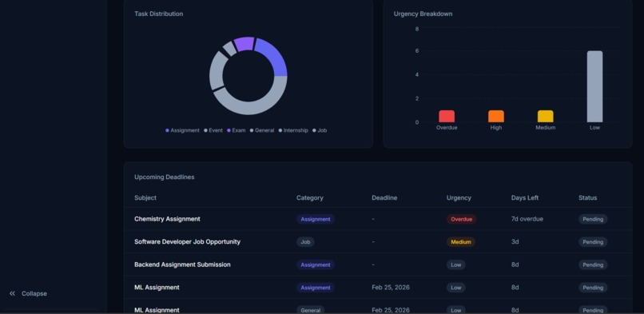
Task: Click the 4 tick on urgency chart axis
Action: 417,74
